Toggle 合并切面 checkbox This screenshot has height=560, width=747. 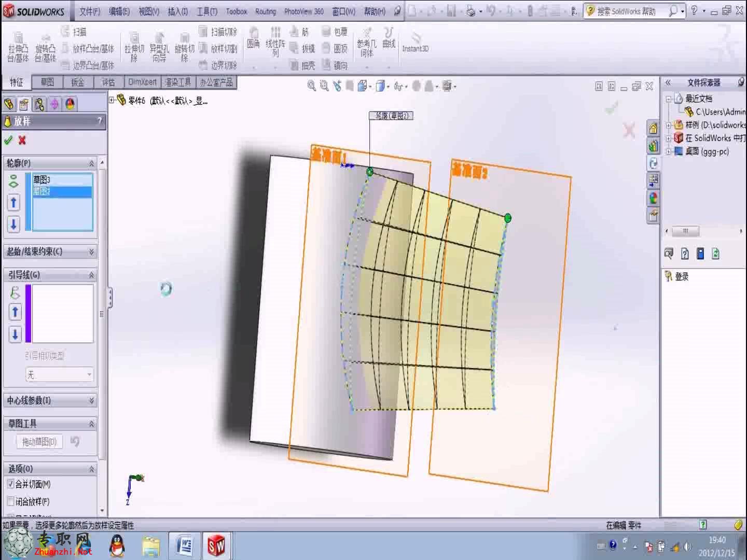coord(10,484)
